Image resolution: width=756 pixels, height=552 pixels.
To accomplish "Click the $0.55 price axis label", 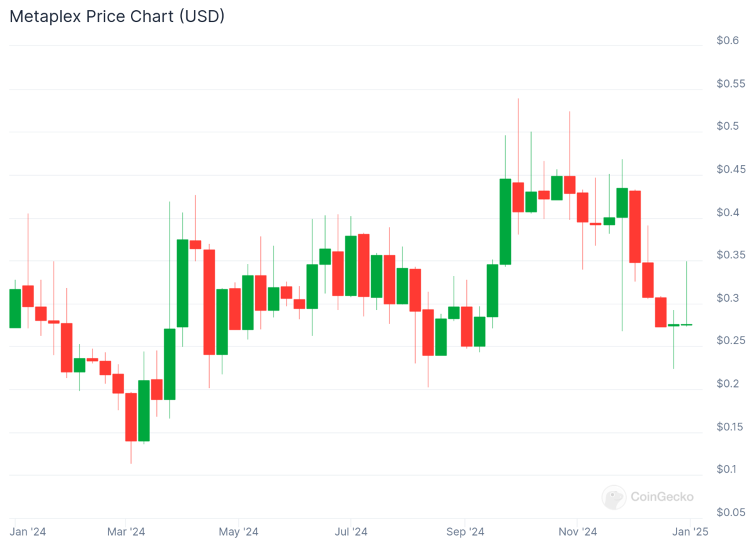I will click(730, 84).
